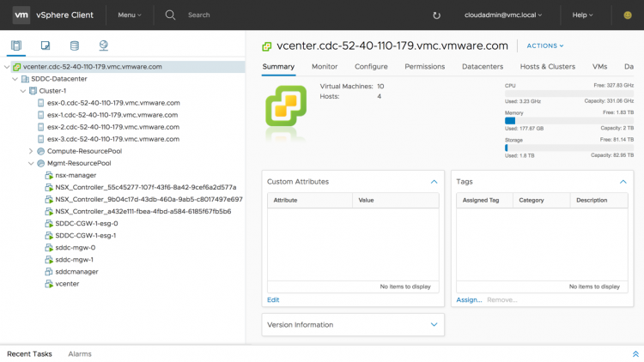The height and width of the screenshot is (362, 644).
Task: Collapse the SDDC-Datacenter tree node
Action: tap(15, 78)
